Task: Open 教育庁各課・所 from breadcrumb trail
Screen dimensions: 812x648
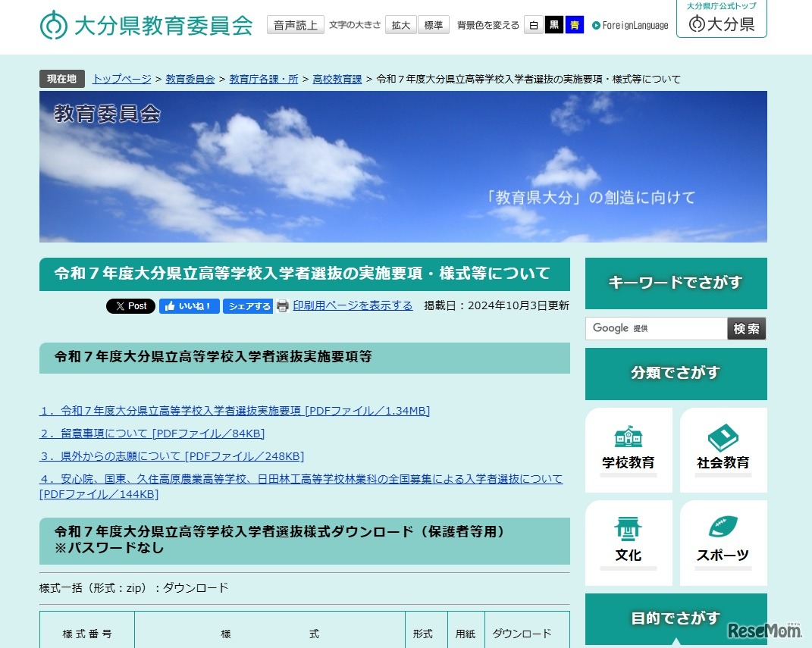Action: tap(264, 78)
